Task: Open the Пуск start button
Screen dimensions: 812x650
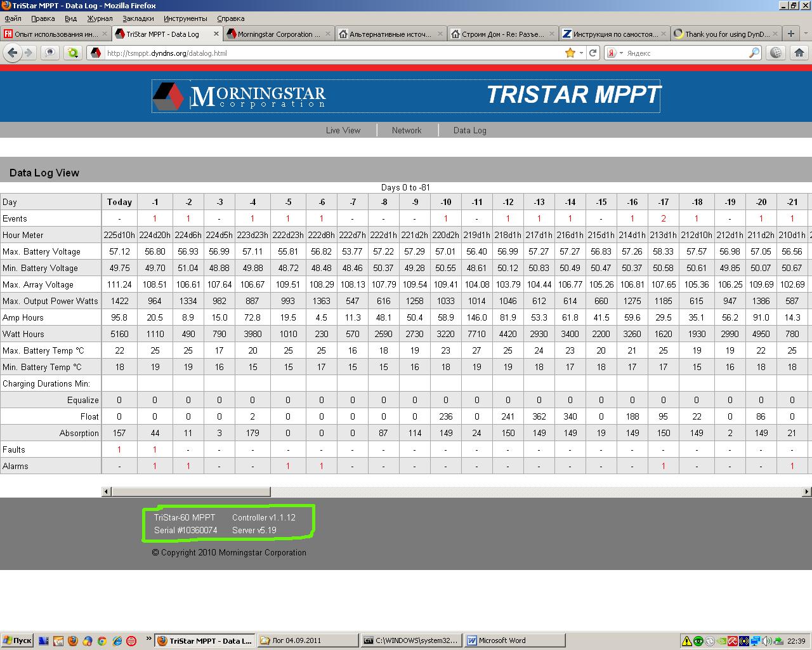Action: coord(17,640)
